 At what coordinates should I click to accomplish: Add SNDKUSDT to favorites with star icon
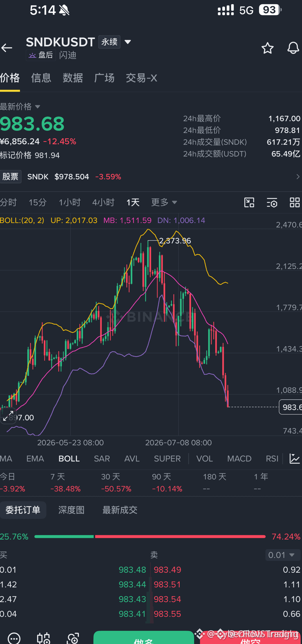click(268, 48)
